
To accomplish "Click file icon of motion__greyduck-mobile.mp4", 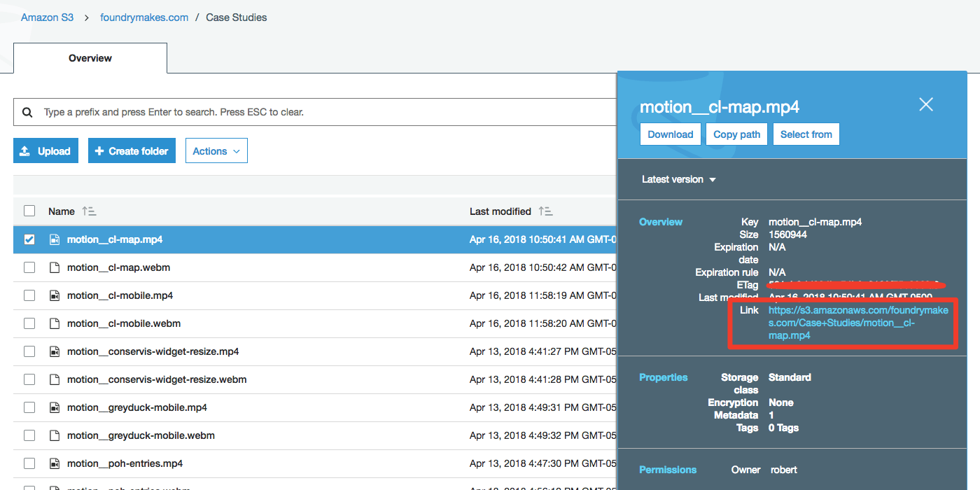I will coord(55,407).
